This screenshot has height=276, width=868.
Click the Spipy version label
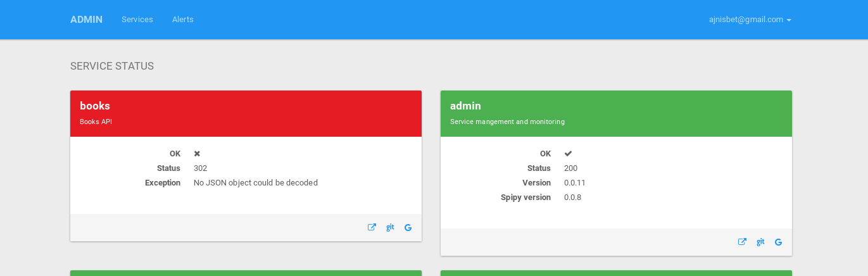coord(525,198)
